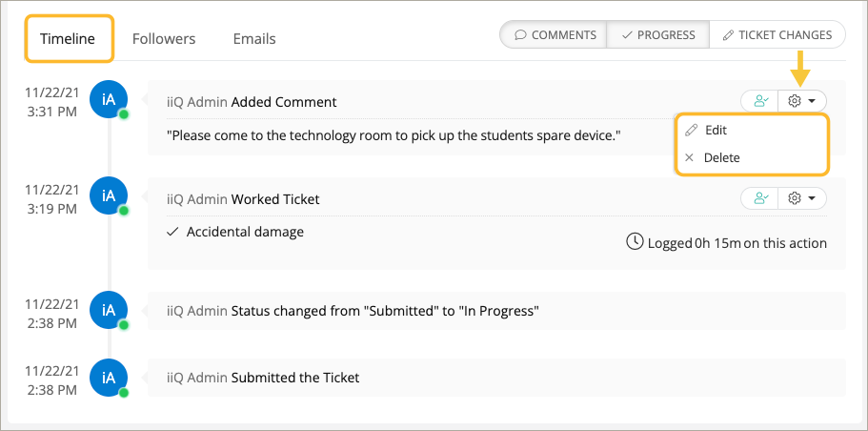This screenshot has height=431, width=868.
Task: Click the iA avatar beside the Worked Ticket entry
Action: (108, 195)
